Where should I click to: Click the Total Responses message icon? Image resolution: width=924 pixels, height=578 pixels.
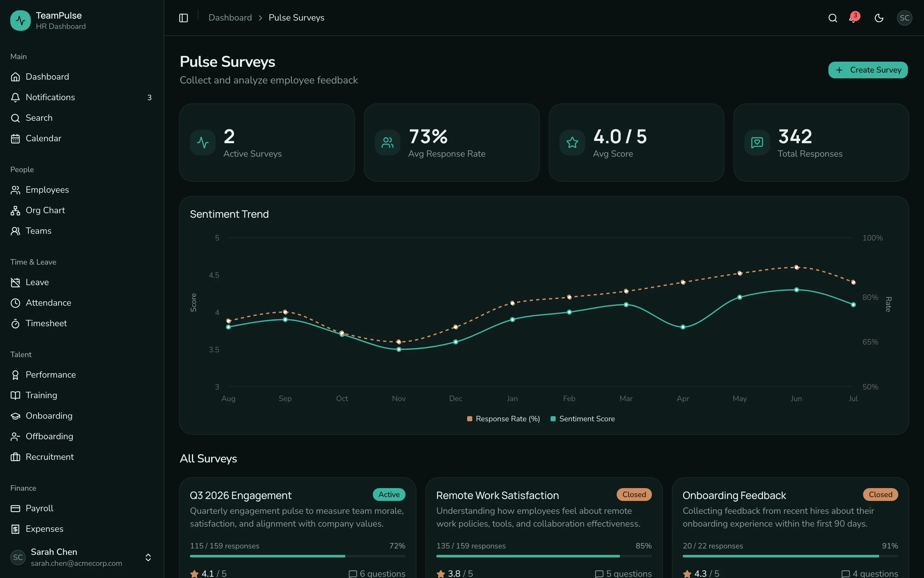pos(757,143)
